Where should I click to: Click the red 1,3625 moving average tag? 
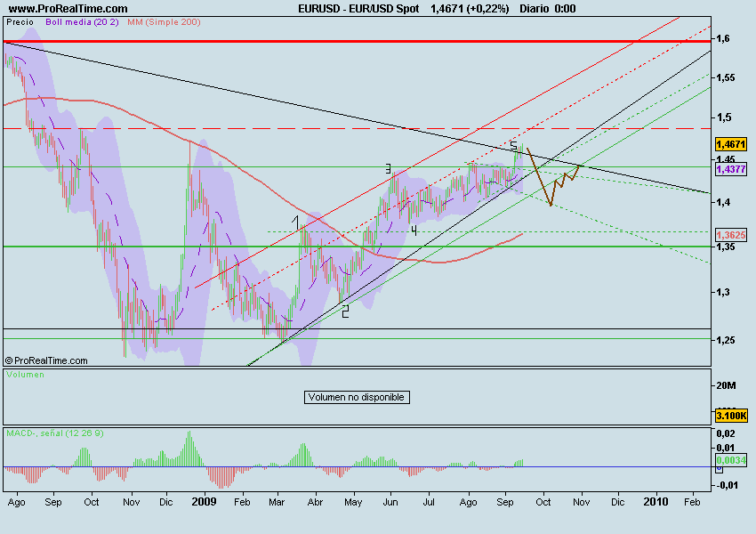pos(731,235)
